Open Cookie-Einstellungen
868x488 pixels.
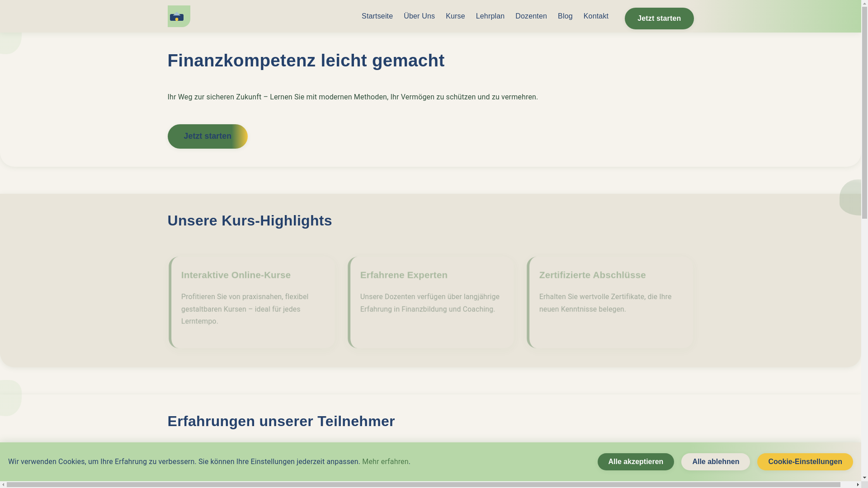(805, 462)
